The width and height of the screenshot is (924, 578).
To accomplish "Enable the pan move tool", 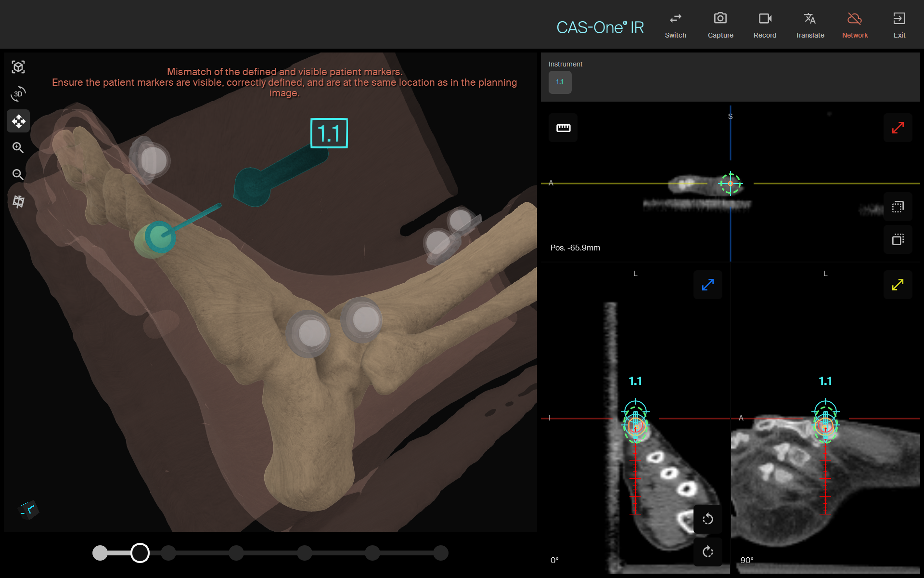I will point(18,121).
